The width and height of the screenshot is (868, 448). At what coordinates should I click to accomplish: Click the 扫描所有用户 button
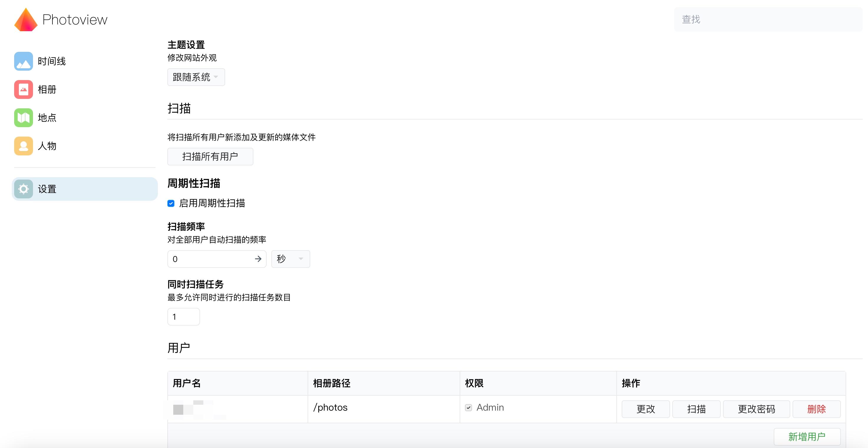coord(210,156)
